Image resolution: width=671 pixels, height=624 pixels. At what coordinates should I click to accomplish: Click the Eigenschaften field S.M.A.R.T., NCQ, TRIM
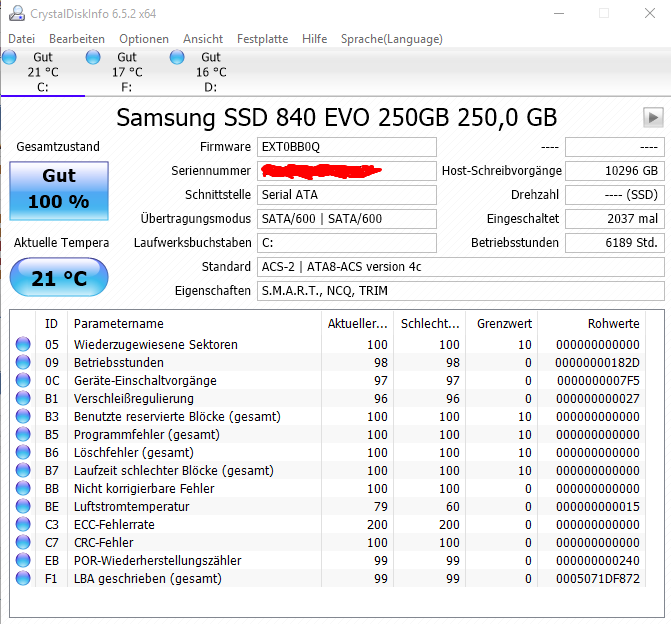(x=461, y=291)
